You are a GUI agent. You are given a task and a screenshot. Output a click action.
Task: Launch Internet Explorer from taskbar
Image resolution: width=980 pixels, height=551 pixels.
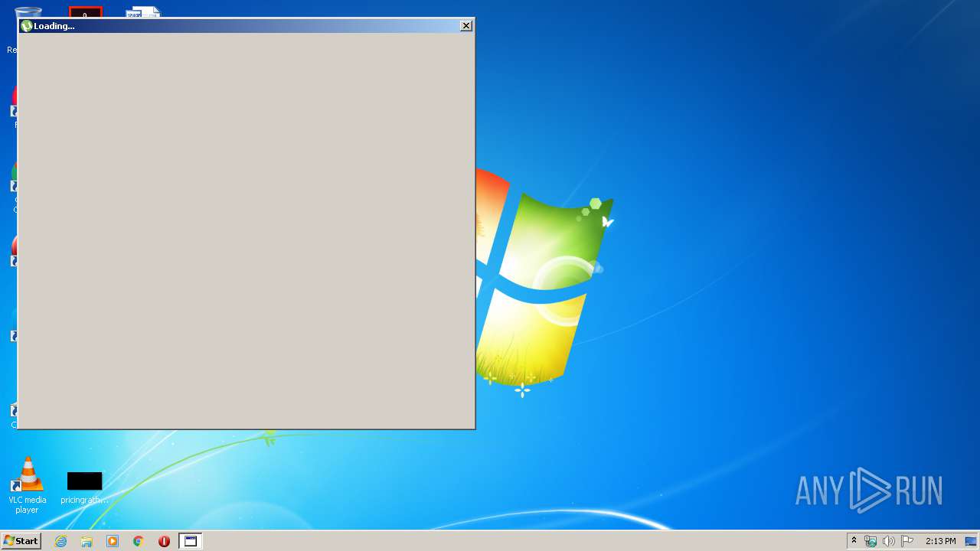coord(60,541)
